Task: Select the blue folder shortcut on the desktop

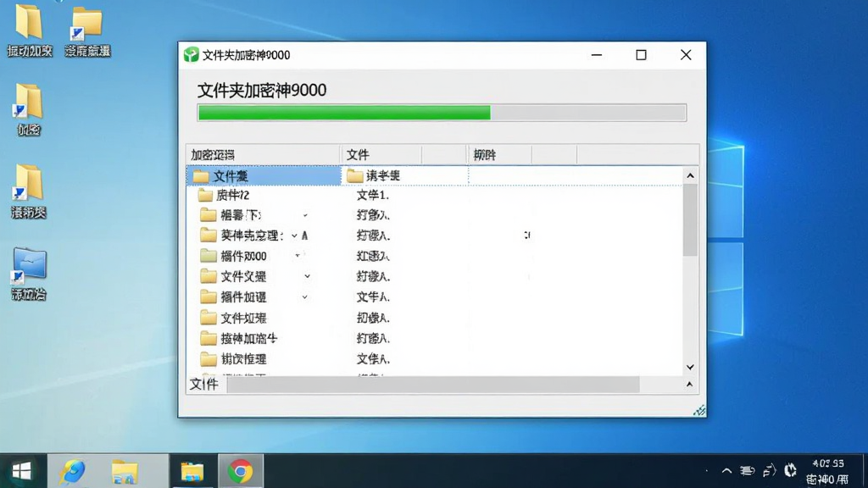Action: 29,274
